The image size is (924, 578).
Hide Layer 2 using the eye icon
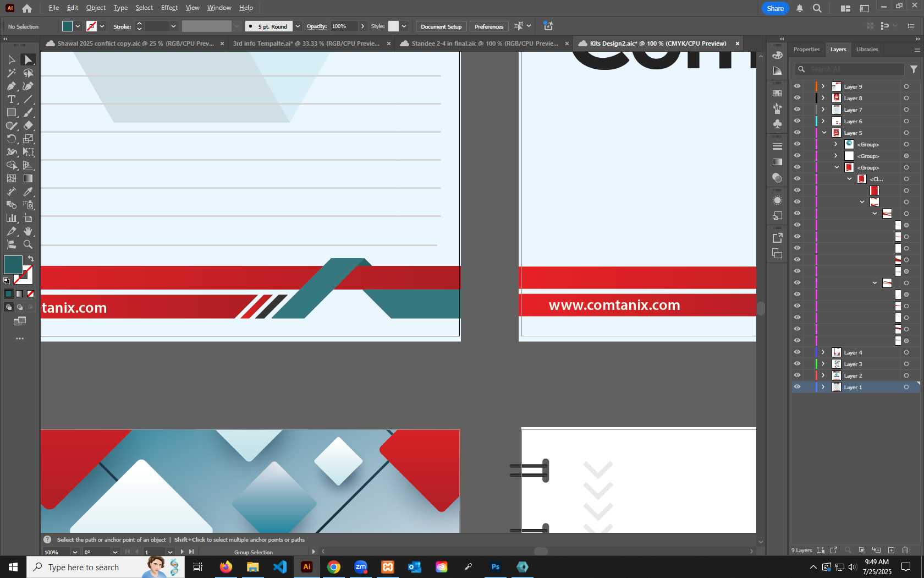[x=797, y=375]
